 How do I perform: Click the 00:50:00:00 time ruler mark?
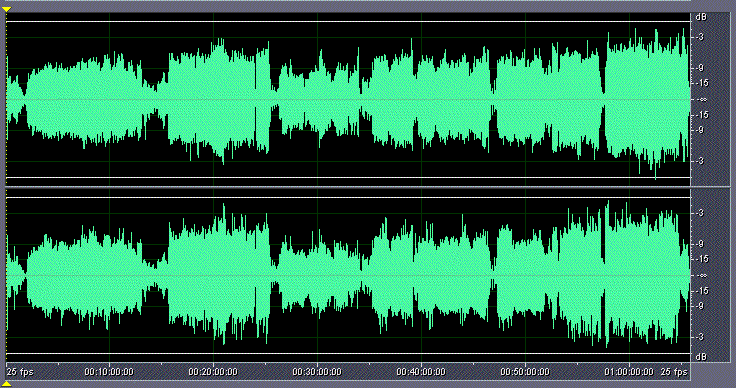[525, 372]
